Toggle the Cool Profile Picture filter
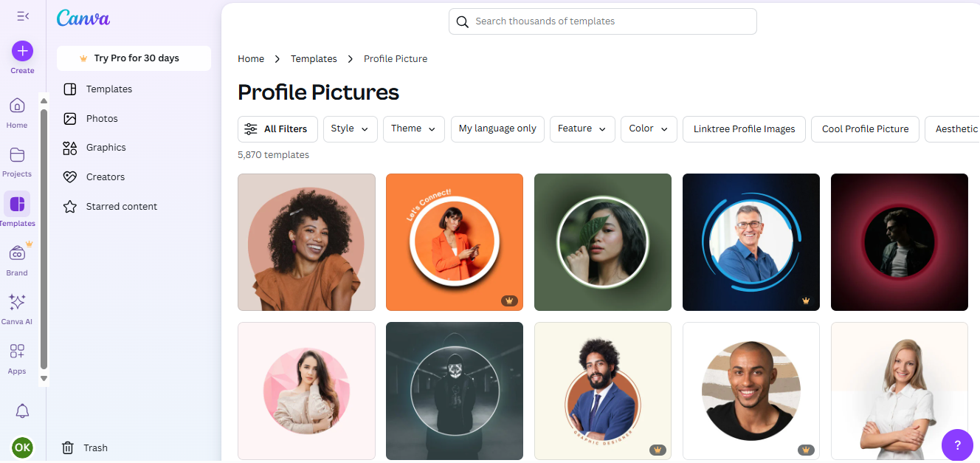 click(x=865, y=128)
